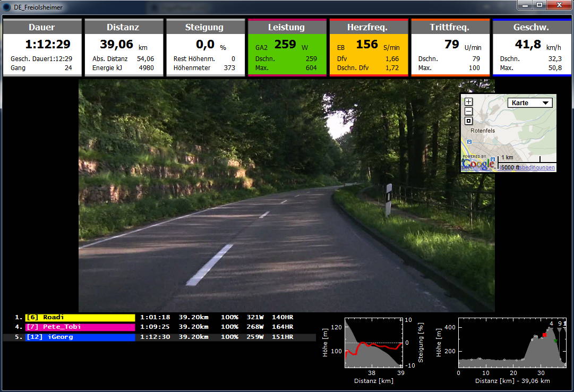The width and height of the screenshot is (574, 392).
Task: Select rider Pete_Tobi in the ranking list
Action: pyautogui.click(x=81, y=327)
